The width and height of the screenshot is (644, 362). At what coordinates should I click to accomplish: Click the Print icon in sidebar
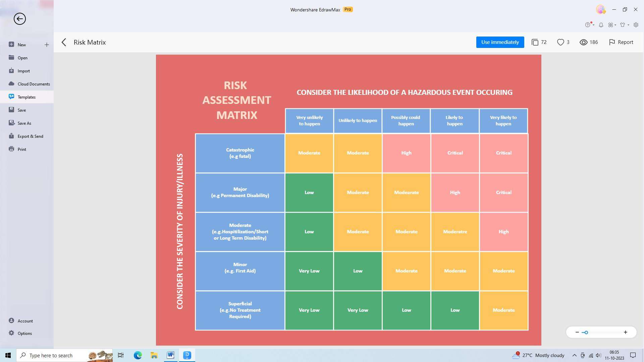coord(11,149)
